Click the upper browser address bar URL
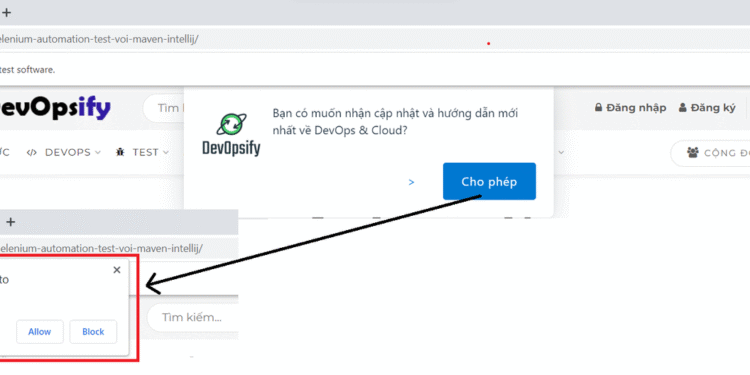Viewport: 750px width, 375px height. [x=99, y=39]
